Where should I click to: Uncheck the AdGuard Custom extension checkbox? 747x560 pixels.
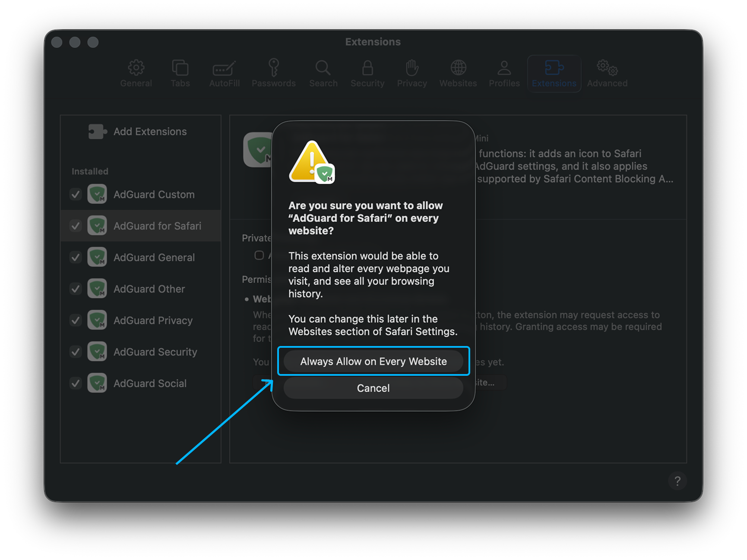[76, 194]
